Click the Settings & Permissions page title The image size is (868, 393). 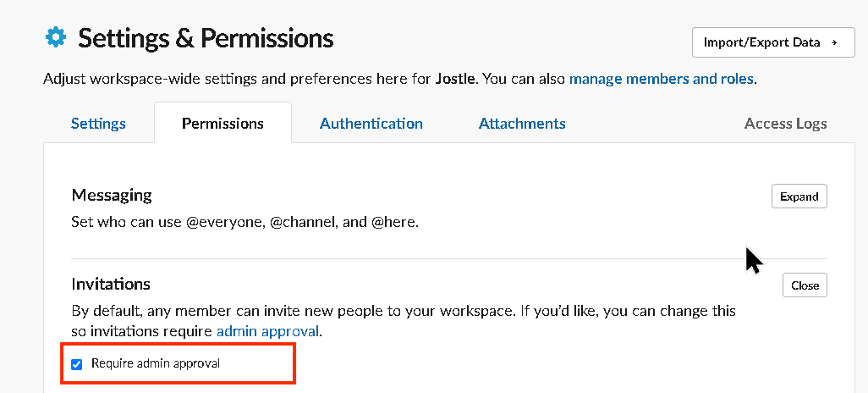(x=206, y=38)
